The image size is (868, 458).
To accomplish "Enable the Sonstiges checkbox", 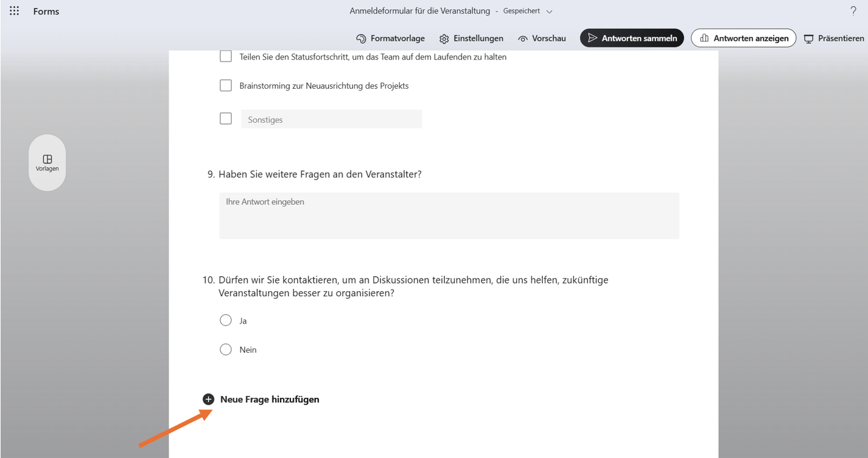I will click(226, 119).
